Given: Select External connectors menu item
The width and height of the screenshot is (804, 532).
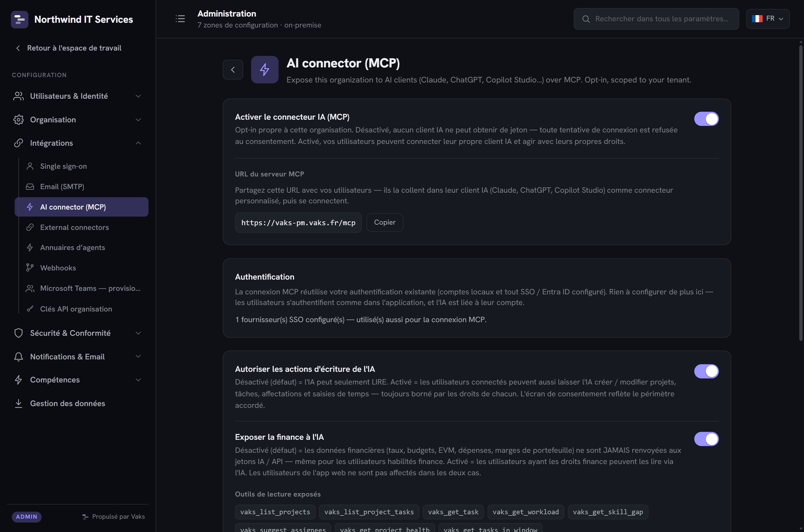Looking at the screenshot, I should tap(81, 227).
